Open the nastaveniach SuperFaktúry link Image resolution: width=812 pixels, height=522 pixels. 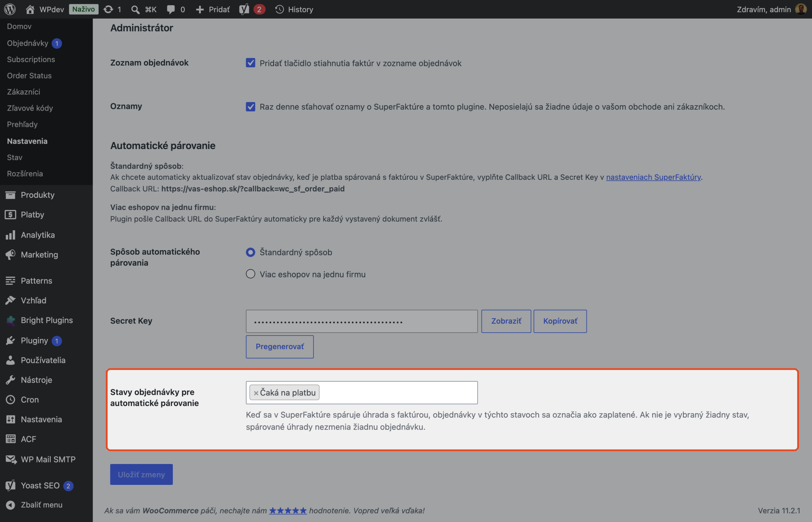pyautogui.click(x=653, y=177)
